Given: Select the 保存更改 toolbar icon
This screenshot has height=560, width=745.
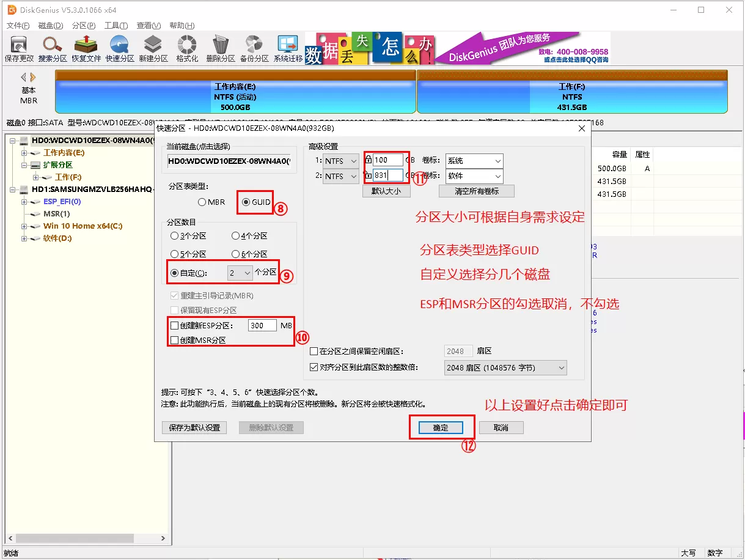Looking at the screenshot, I should [18, 48].
